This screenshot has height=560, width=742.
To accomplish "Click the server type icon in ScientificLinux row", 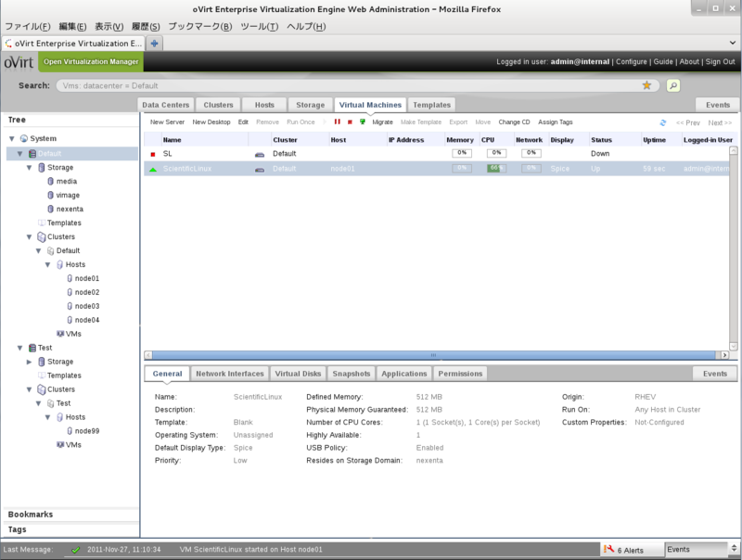I will 260,170.
